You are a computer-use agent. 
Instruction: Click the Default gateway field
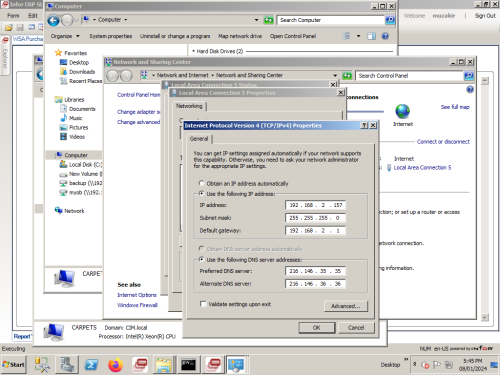click(315, 230)
